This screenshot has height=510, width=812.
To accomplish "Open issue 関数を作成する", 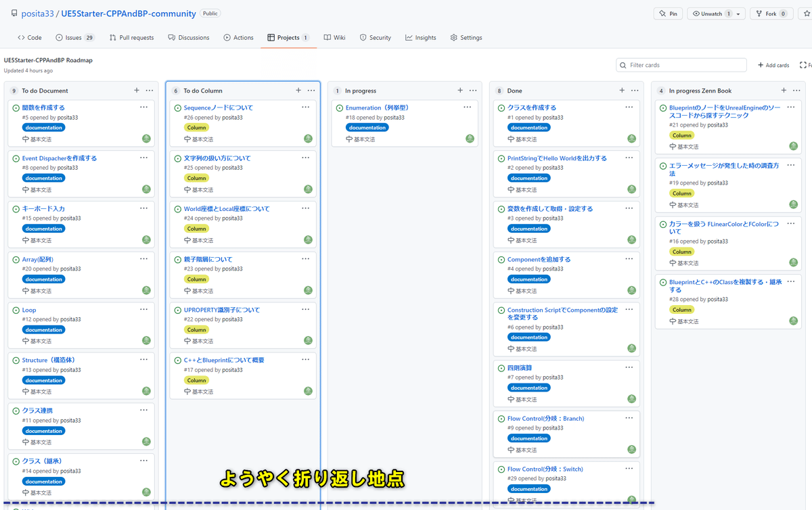I will click(43, 108).
